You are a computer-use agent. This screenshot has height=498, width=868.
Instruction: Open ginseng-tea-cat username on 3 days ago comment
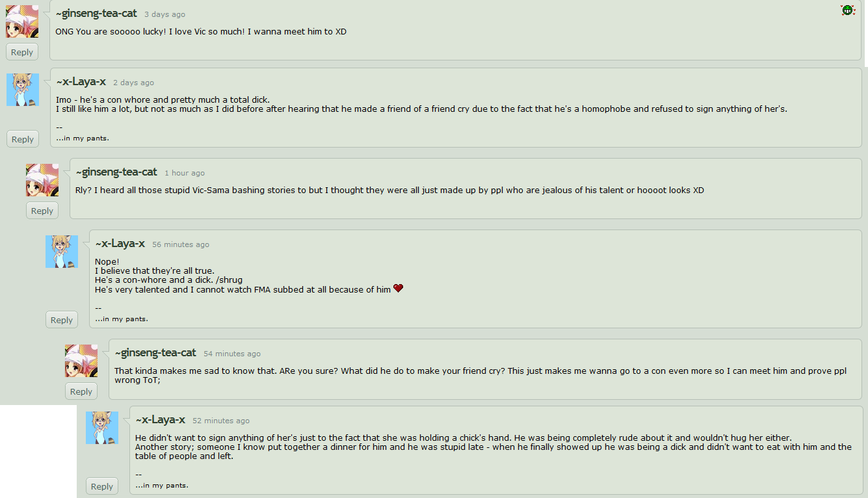point(96,13)
